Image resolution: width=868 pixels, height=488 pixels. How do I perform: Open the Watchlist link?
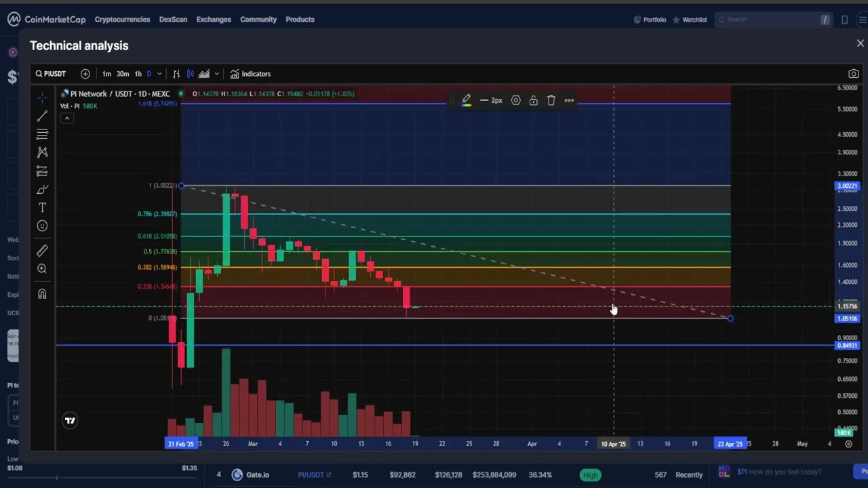pos(690,20)
